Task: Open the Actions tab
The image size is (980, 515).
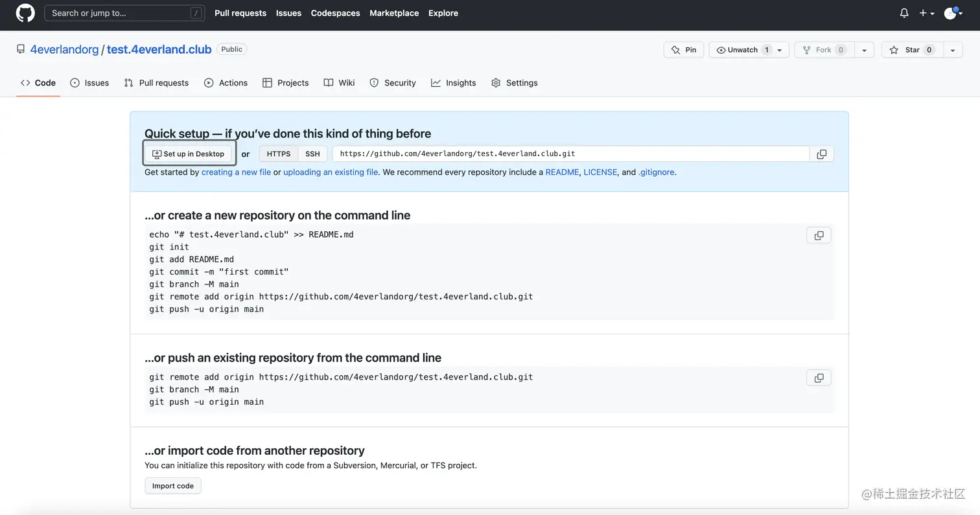Action: pos(226,83)
